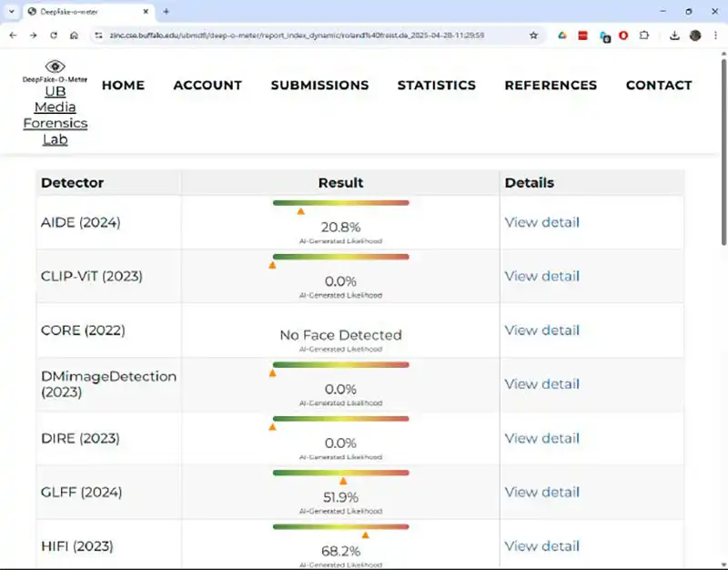Open the Opera extension icon in toolbar
Viewport: 728px width, 570px height.
623,36
